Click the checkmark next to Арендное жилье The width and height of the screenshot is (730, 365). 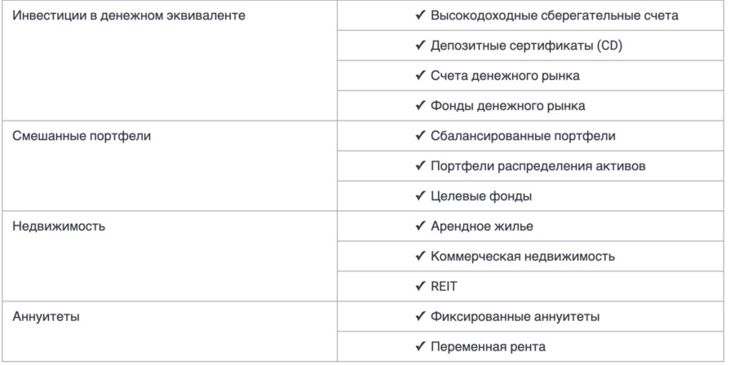coord(420,226)
